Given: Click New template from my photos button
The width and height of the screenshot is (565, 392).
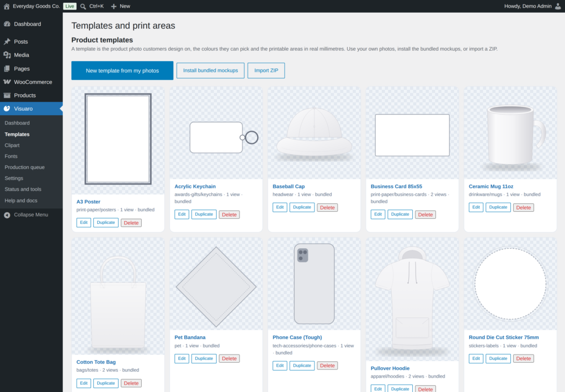Looking at the screenshot, I should pos(122,71).
